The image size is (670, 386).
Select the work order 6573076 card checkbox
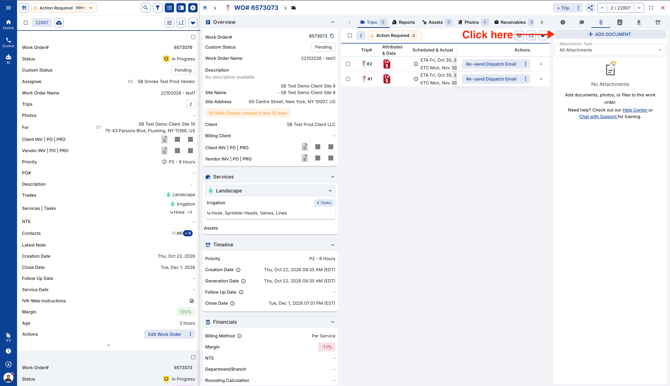(193, 37)
